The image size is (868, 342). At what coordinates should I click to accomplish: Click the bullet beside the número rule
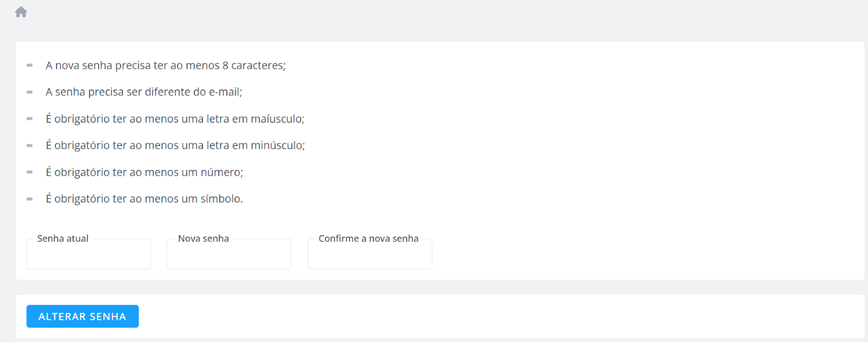click(30, 172)
